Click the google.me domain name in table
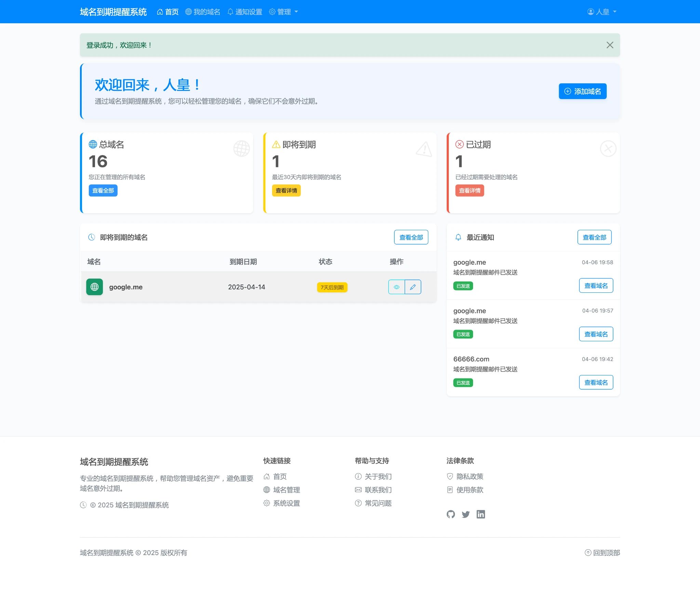Screen dimensions: 700x594 coord(126,287)
